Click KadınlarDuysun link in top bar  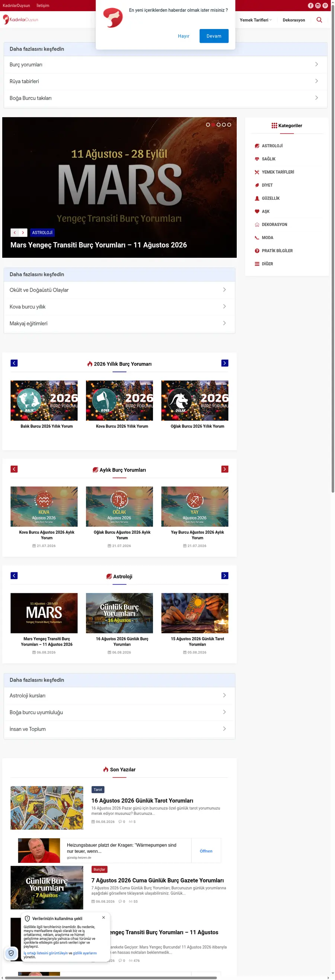click(16, 6)
